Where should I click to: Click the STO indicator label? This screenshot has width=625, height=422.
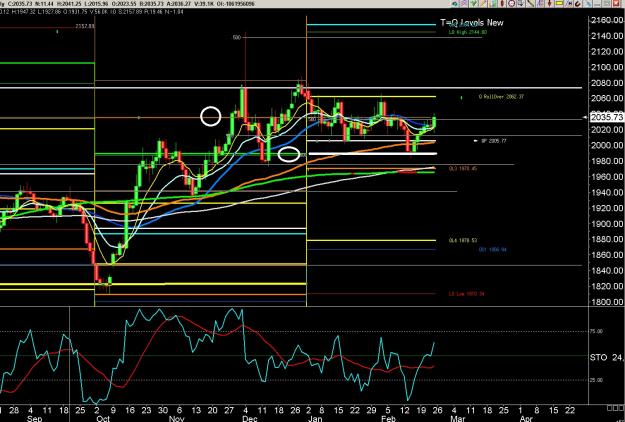pos(598,357)
